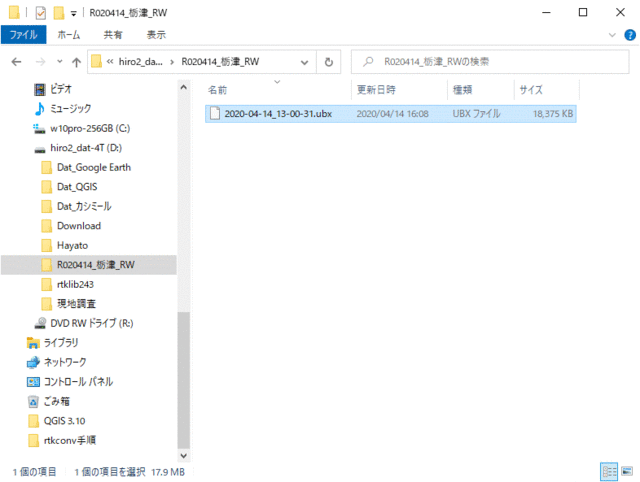640x482 pixels.
Task: Open the rtklib243 folder
Action: coord(75,284)
